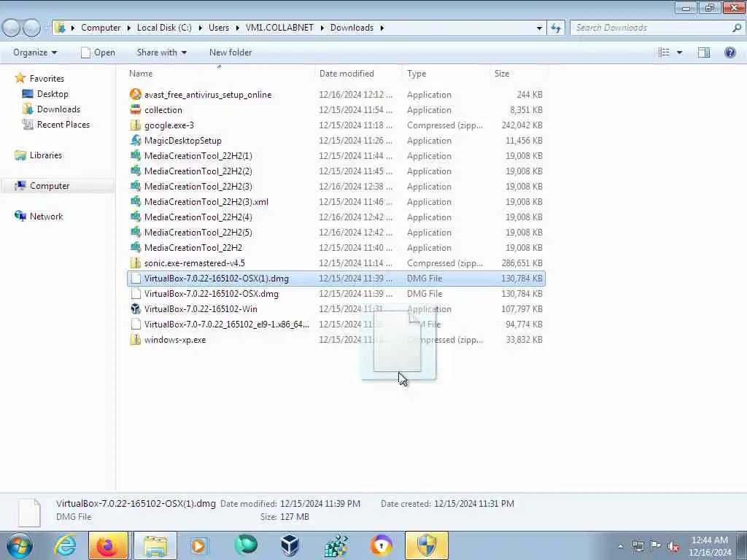
Task: Open the Windows Start button
Action: coord(20,545)
